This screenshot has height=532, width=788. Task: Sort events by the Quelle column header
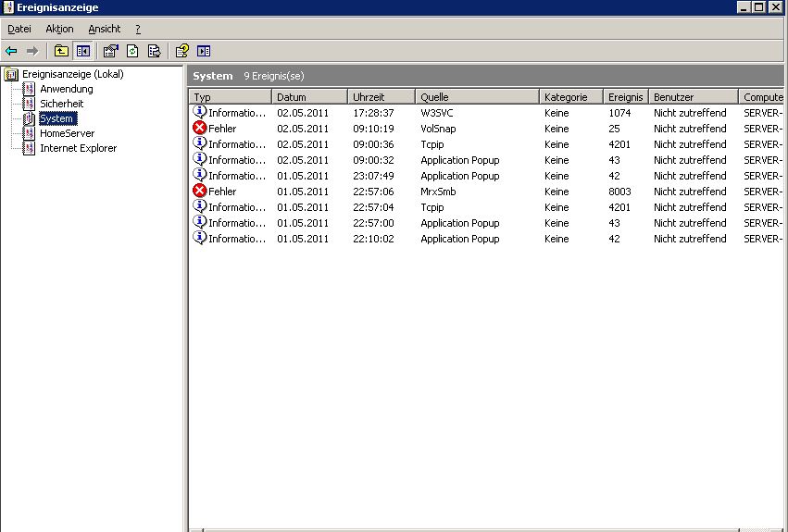(435, 96)
